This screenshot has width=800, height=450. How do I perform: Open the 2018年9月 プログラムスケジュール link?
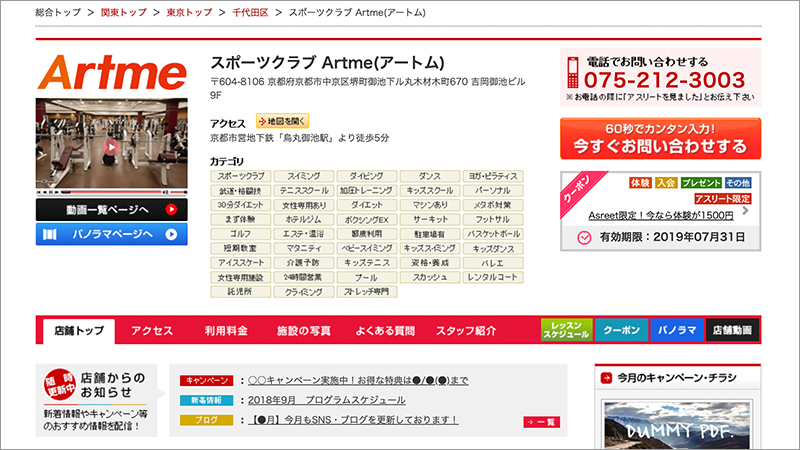[x=327, y=400]
